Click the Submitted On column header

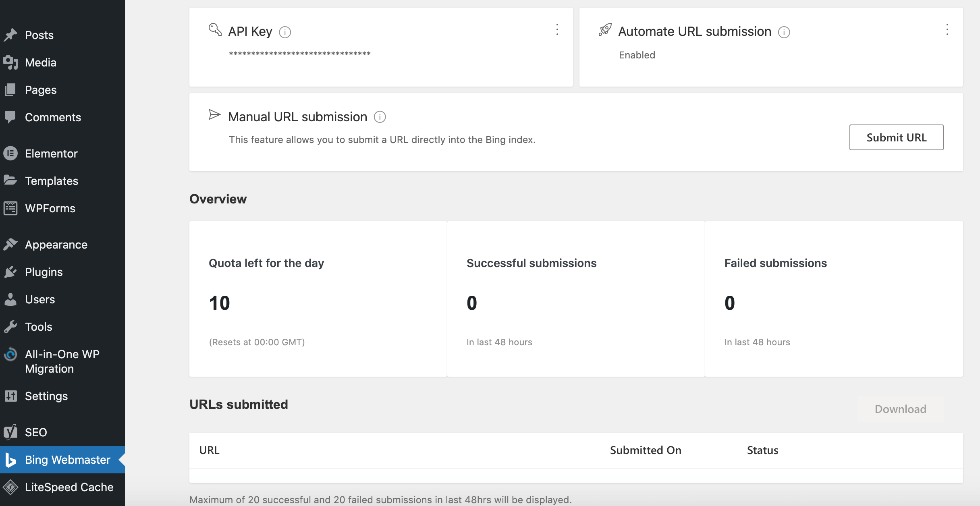coord(646,450)
